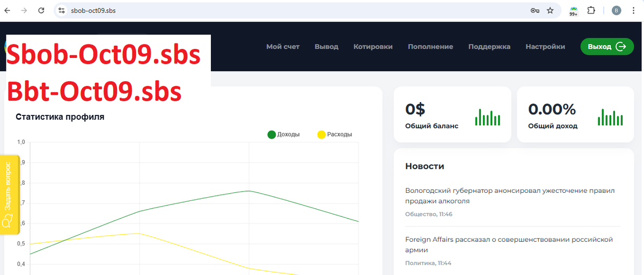Go to "Котировки" page
Image resolution: width=644 pixels, height=275 pixels.
coord(373,47)
